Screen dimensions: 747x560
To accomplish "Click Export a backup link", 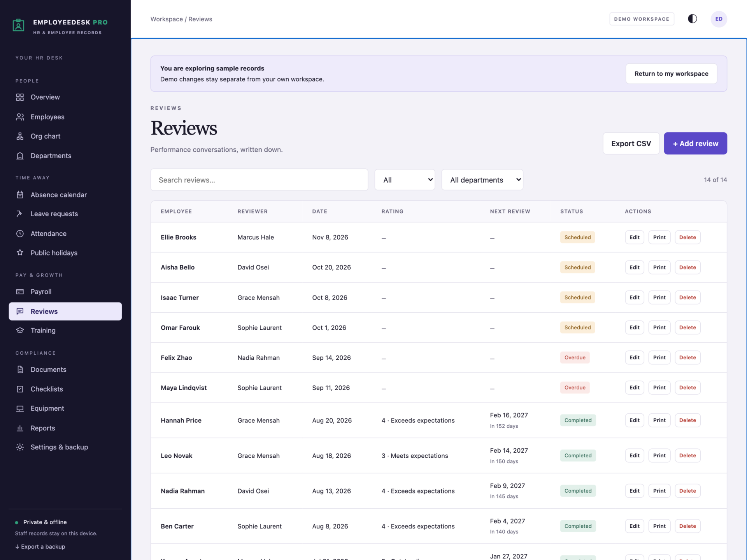I will click(40, 546).
